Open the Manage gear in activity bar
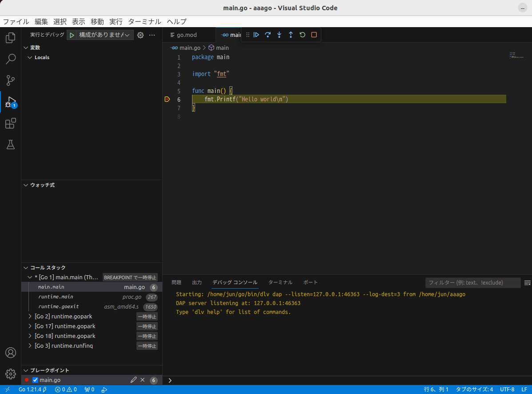This screenshot has width=532, height=394. point(11,374)
